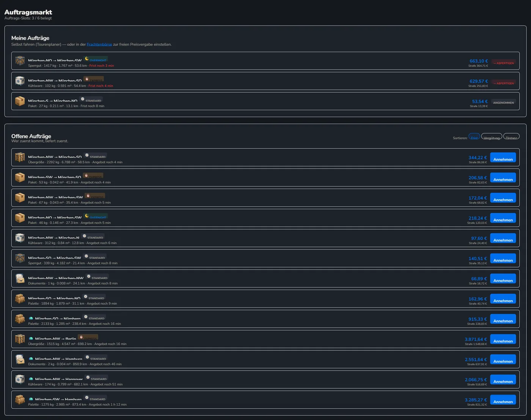This screenshot has width=531, height=420.
Task: Click the Palette 1894 kg pallet icon
Action: pos(20,299)
